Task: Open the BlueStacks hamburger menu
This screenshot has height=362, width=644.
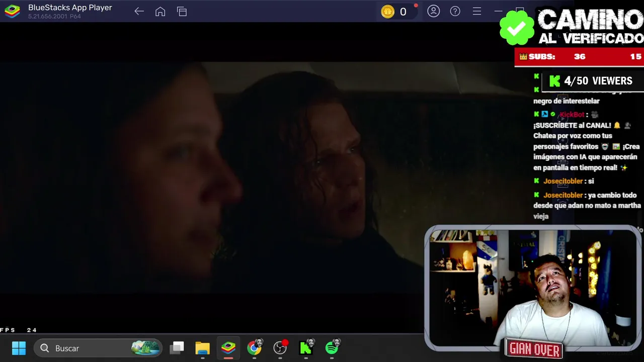Action: [477, 11]
